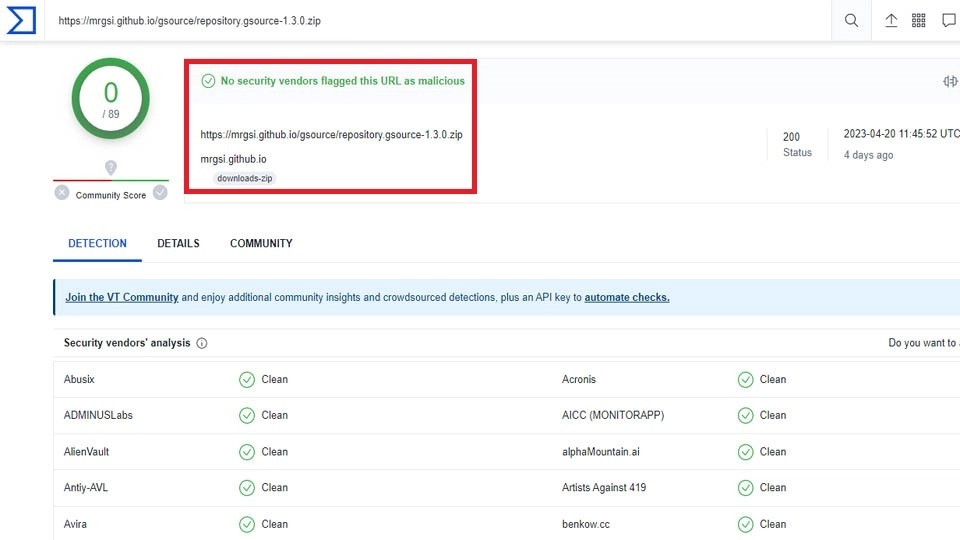
Task: Click the Acronis clean check icon
Action: pyautogui.click(x=745, y=380)
